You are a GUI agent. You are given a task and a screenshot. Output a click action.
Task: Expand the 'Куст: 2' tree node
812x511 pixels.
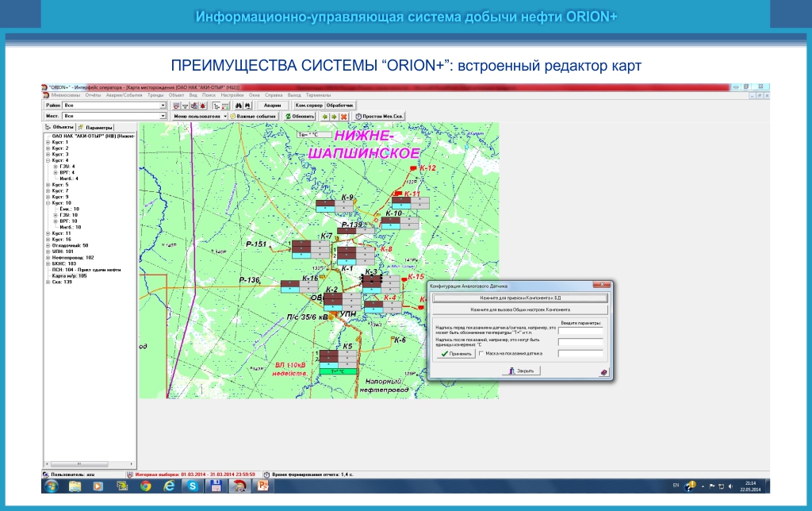tap(48, 148)
